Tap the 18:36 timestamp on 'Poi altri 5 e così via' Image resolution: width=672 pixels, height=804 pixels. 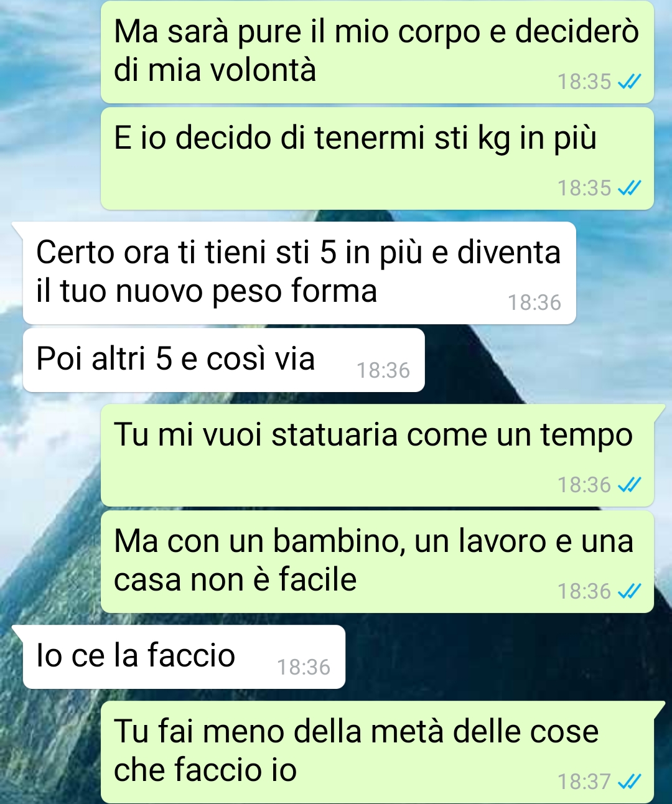[x=383, y=371]
